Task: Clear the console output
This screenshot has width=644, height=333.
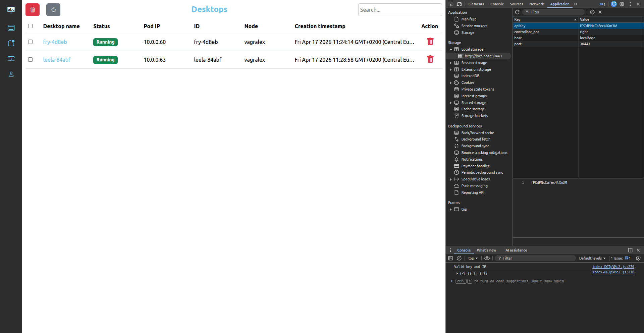Action: pyautogui.click(x=459, y=258)
